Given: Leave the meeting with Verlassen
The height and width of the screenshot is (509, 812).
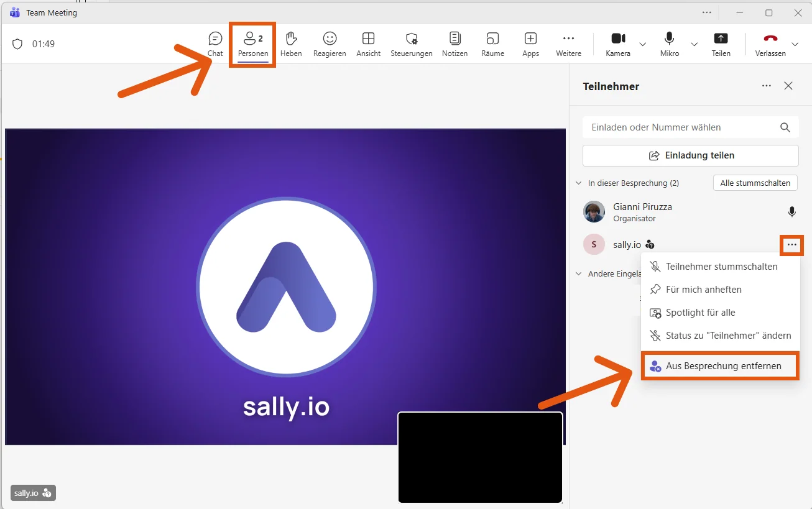Looking at the screenshot, I should (770, 44).
